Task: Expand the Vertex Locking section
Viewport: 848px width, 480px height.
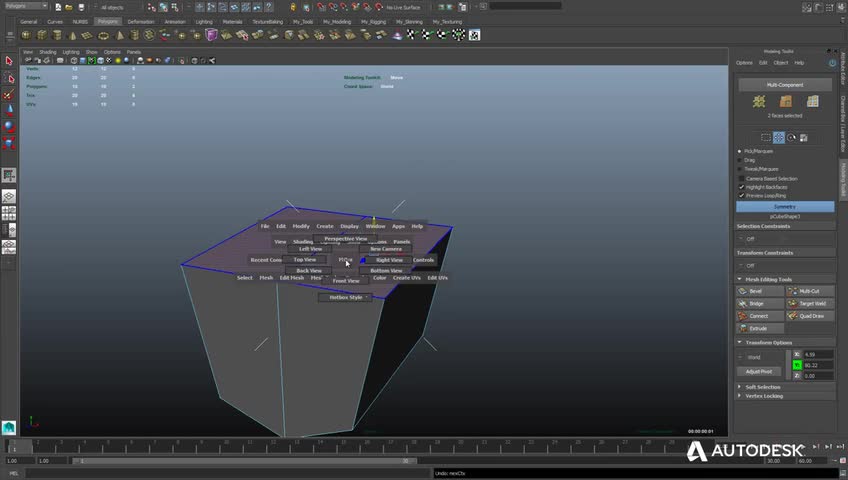Action: (762, 395)
